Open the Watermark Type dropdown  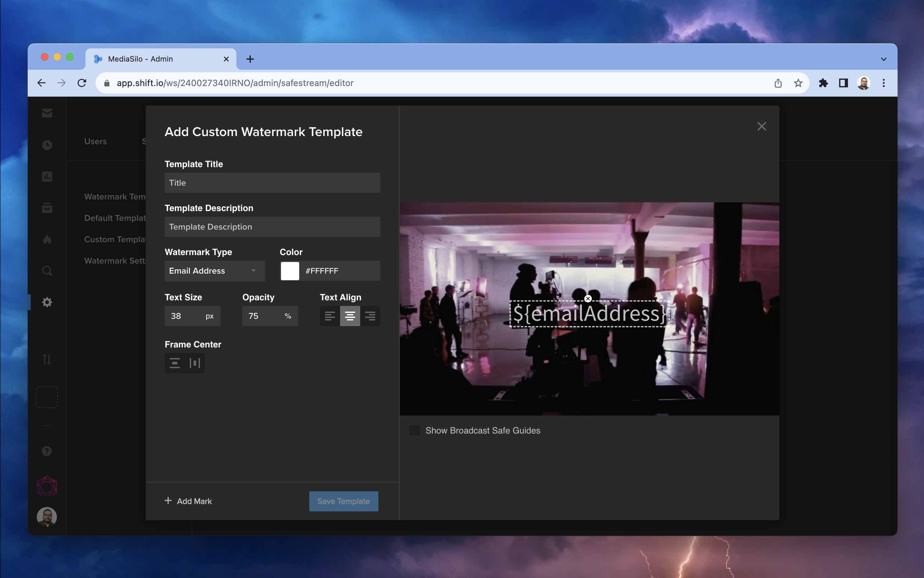pyautogui.click(x=215, y=271)
